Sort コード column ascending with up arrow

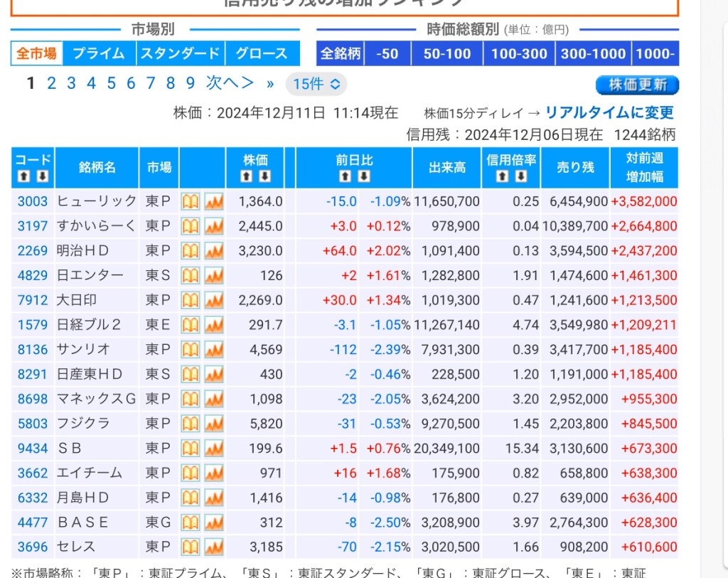click(x=23, y=176)
